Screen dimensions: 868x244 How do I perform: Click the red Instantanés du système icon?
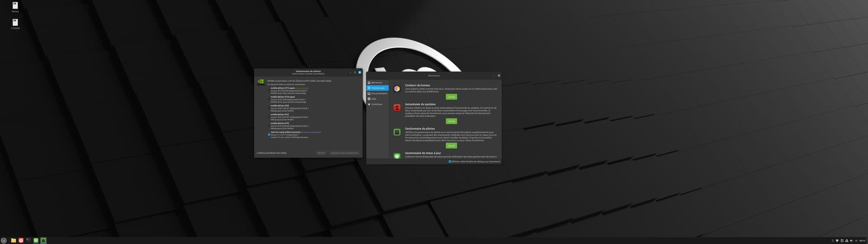click(396, 108)
